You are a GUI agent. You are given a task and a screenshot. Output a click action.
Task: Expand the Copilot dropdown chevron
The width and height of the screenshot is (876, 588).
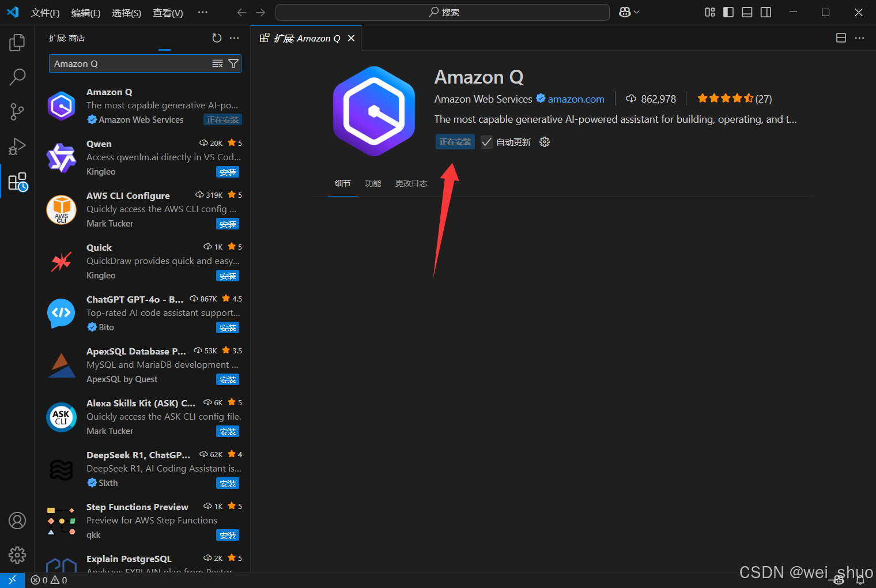click(636, 12)
